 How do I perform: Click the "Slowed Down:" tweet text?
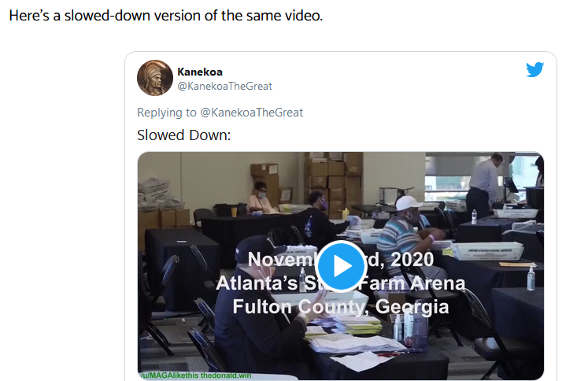(183, 135)
